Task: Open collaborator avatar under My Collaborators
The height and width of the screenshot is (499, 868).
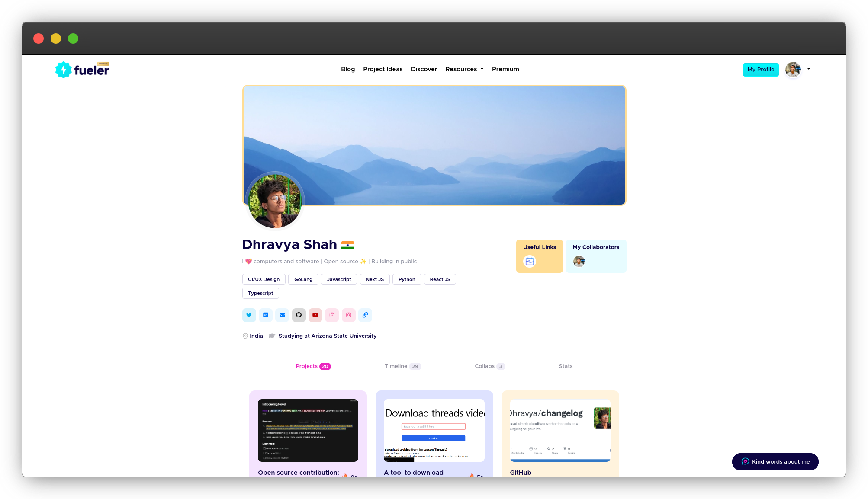Action: (579, 261)
